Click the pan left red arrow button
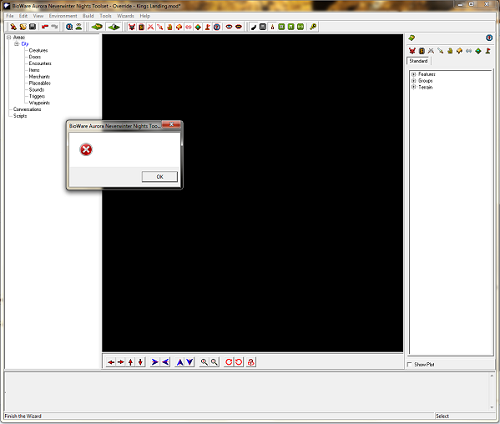500x424 pixels. tap(111, 362)
